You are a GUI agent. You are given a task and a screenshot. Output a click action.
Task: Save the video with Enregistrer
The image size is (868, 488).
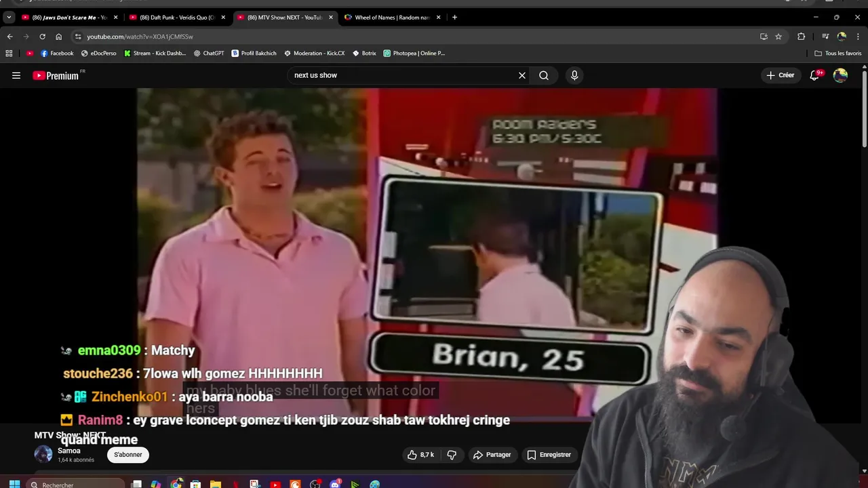tap(549, 455)
